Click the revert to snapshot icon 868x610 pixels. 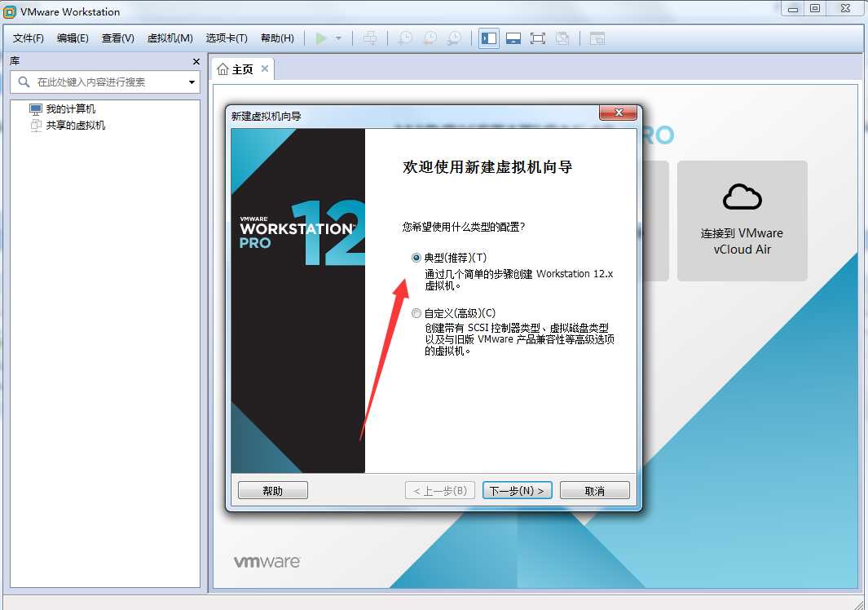click(430, 38)
